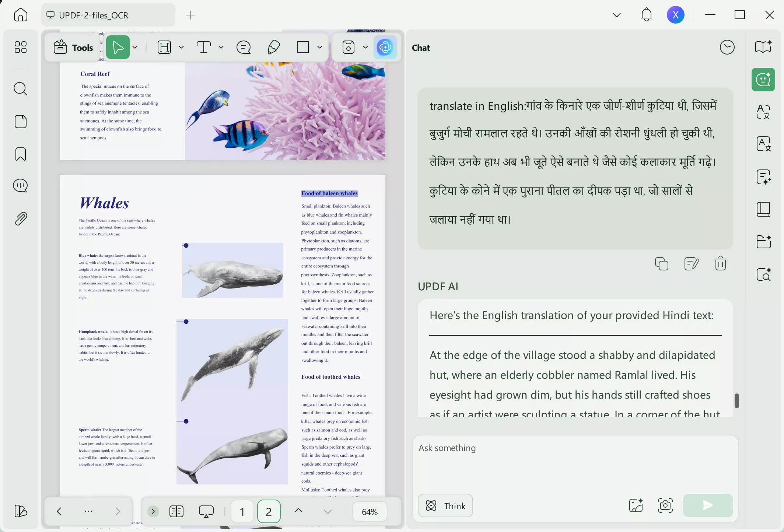
Task: Open the Tools menu button
Action: [x=73, y=48]
